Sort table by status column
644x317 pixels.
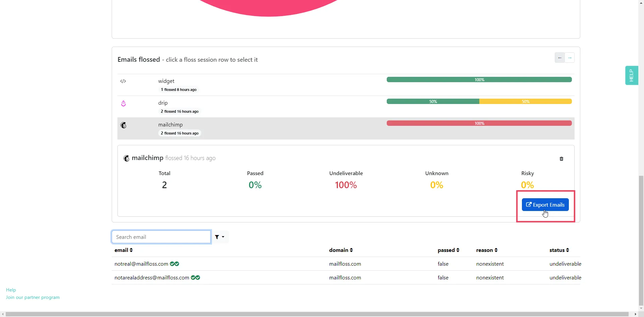pyautogui.click(x=559, y=250)
